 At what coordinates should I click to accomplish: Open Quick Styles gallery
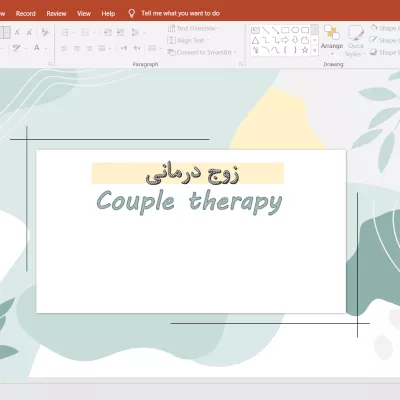tap(356, 41)
